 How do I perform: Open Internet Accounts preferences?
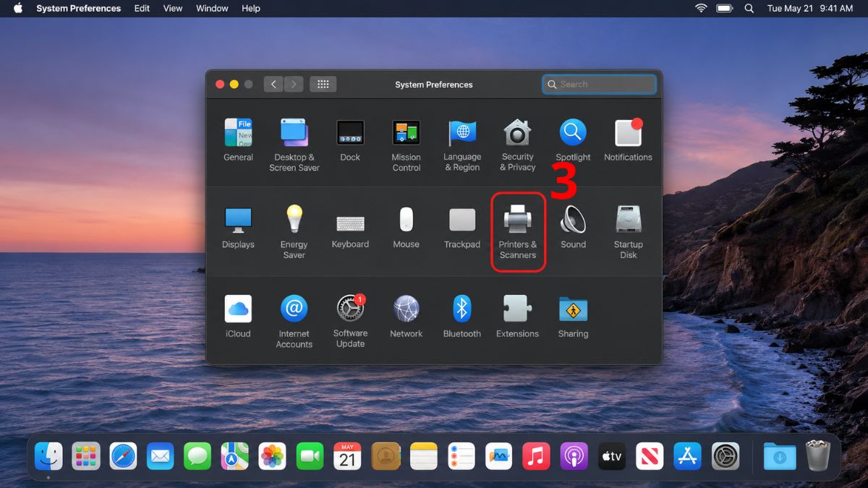tap(294, 322)
